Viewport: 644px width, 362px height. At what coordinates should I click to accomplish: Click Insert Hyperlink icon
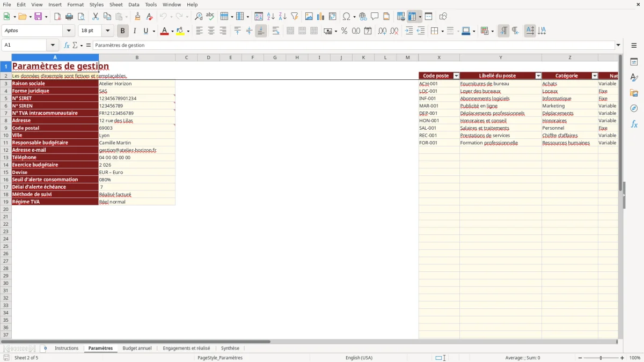pos(363,17)
